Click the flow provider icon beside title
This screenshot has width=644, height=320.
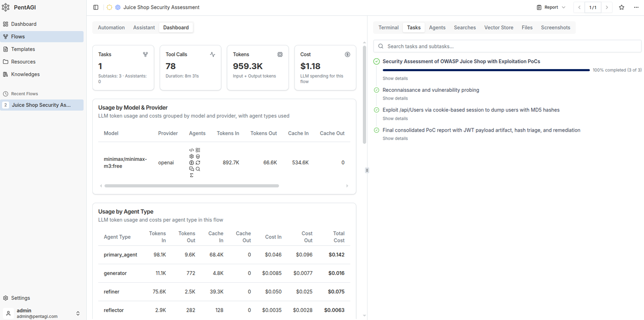[118, 7]
